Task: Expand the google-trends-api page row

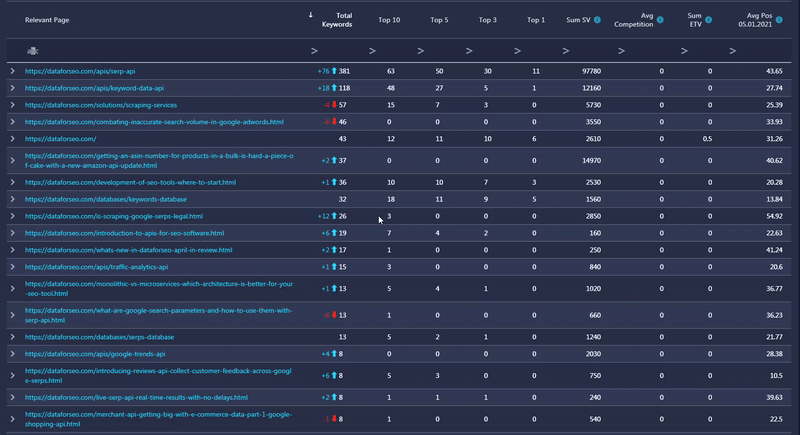Action: [x=13, y=353]
